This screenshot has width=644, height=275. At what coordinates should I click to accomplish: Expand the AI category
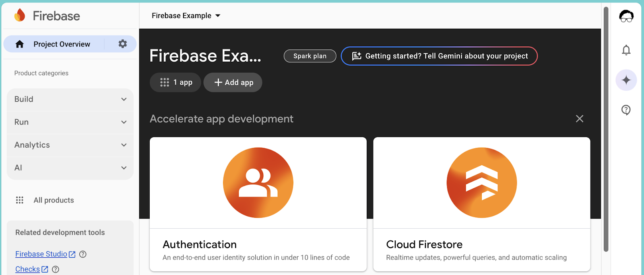tap(70, 168)
